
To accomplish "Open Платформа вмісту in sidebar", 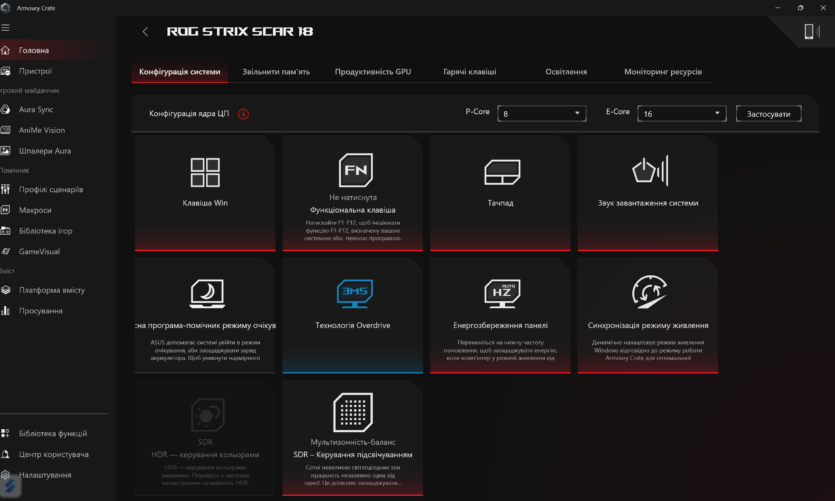I will [x=53, y=290].
